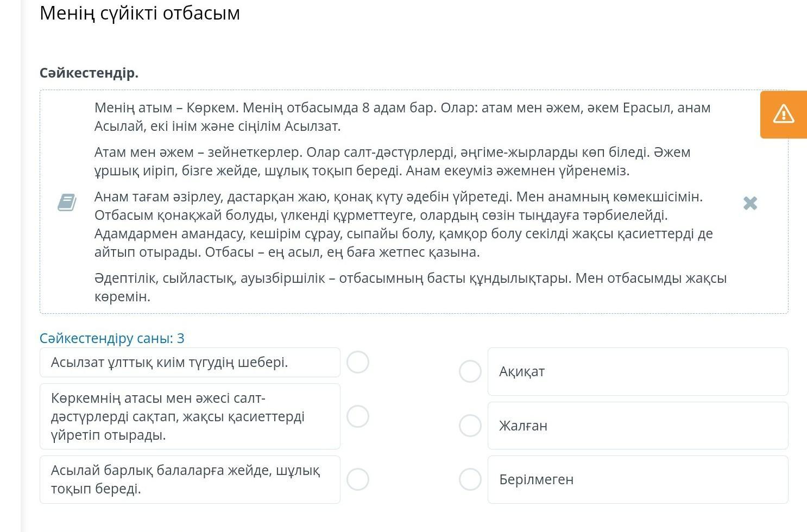Click the last paragraph starting with 'Әдептілік'
This screenshot has width=807, height=532.
click(x=411, y=287)
